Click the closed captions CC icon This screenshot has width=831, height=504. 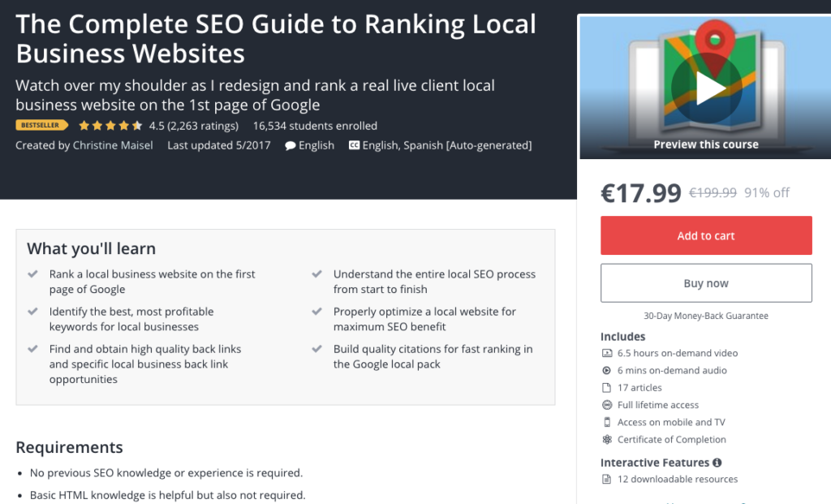click(354, 145)
